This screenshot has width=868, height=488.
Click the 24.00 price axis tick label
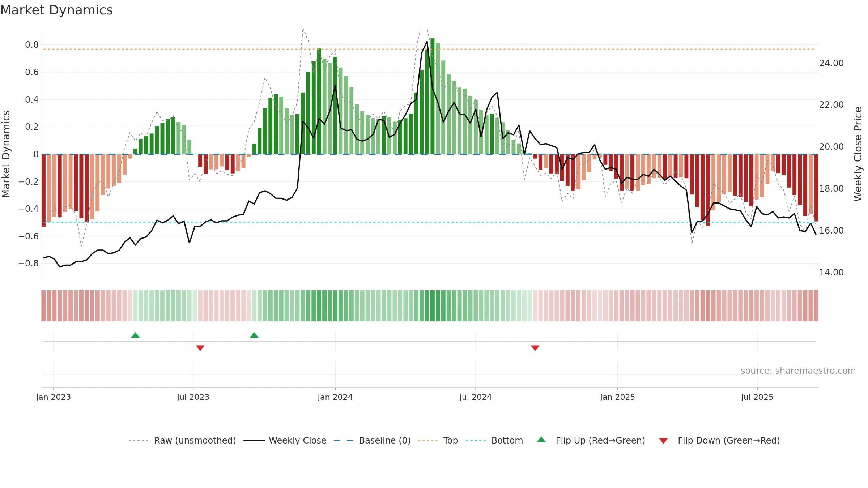click(831, 63)
